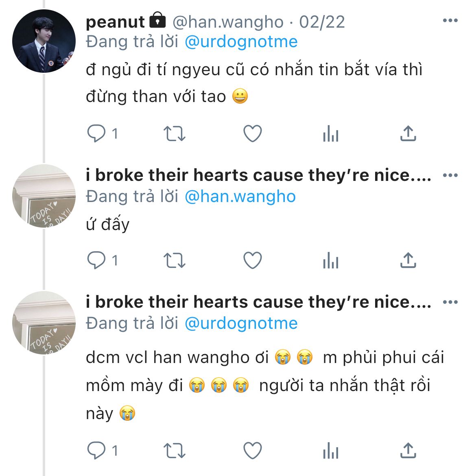Retweet peanut's tweet
The width and height of the screenshot is (476, 476).
click(x=175, y=134)
